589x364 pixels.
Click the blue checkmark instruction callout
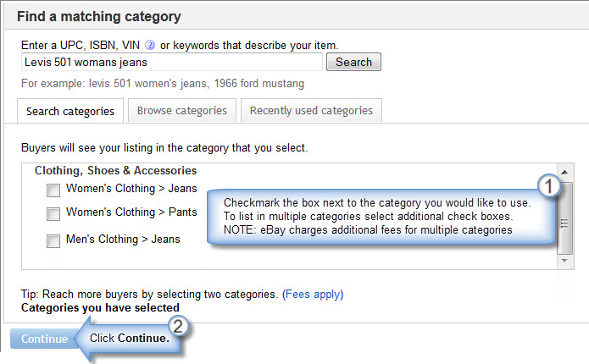[381, 217]
